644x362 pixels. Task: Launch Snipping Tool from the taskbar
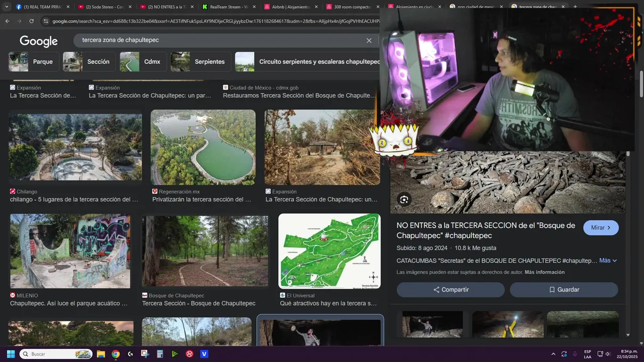(x=145, y=354)
